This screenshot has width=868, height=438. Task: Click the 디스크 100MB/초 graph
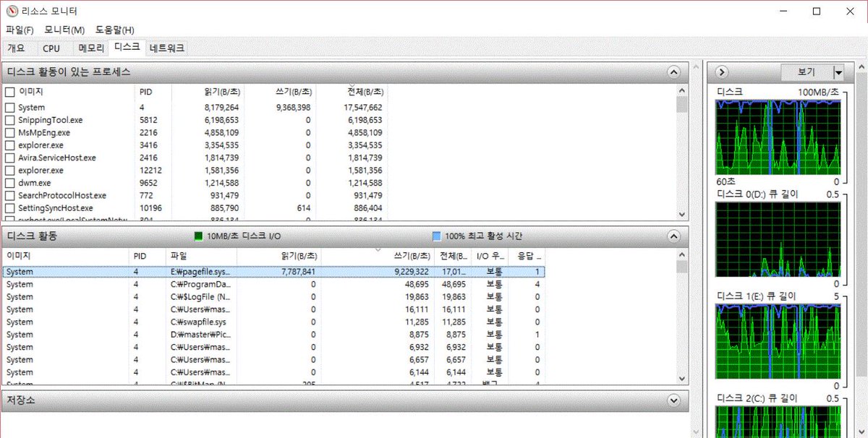(x=778, y=137)
